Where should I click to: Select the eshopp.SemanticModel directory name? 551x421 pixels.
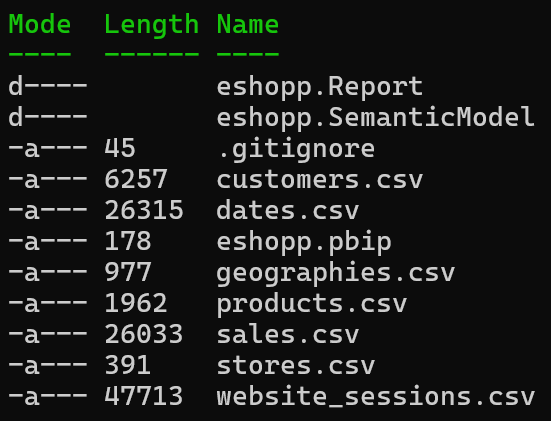click(376, 117)
